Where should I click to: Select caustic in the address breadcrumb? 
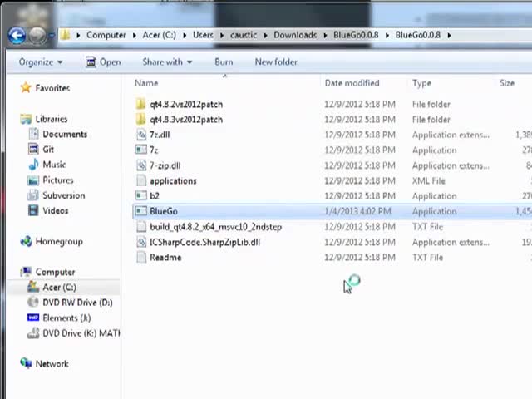point(244,35)
